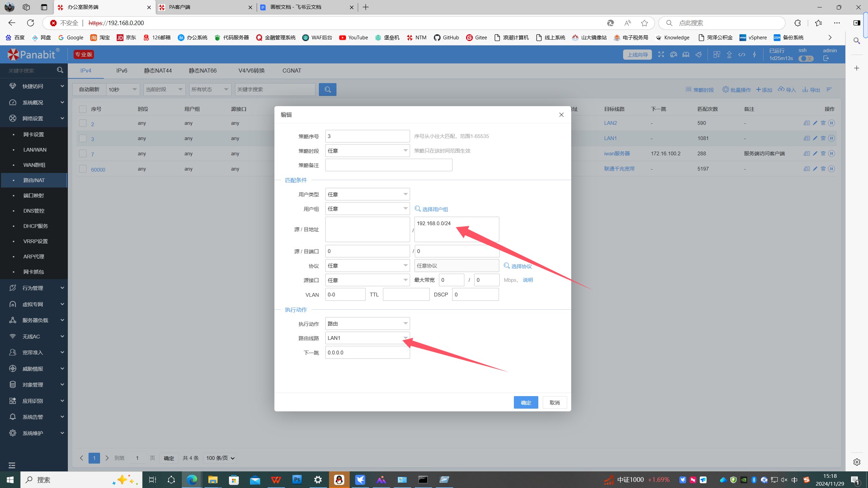Screen dimensions: 868x488
Task: Click the 上线向导 button
Action: pyautogui.click(x=637, y=55)
